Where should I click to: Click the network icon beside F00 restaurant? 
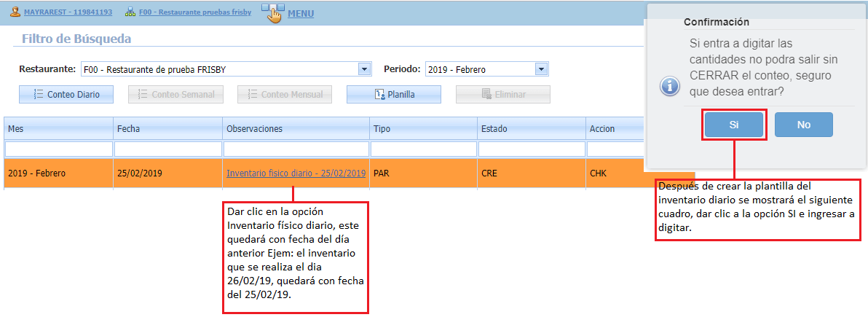click(130, 11)
